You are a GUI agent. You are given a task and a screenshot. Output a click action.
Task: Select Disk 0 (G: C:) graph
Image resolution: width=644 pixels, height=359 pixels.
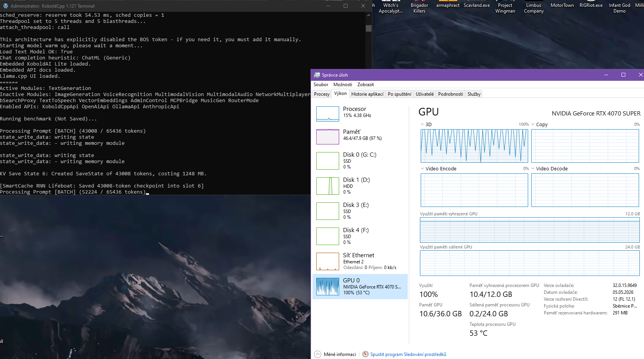(327, 161)
